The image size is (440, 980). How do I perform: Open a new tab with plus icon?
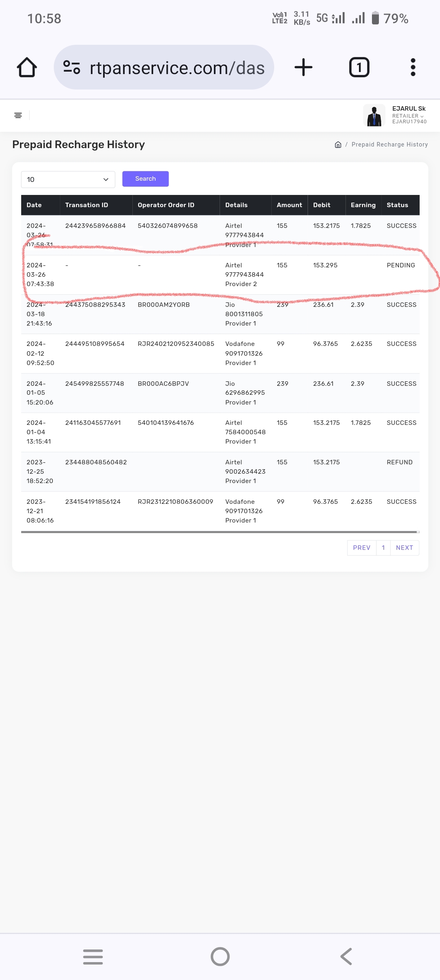coord(304,67)
